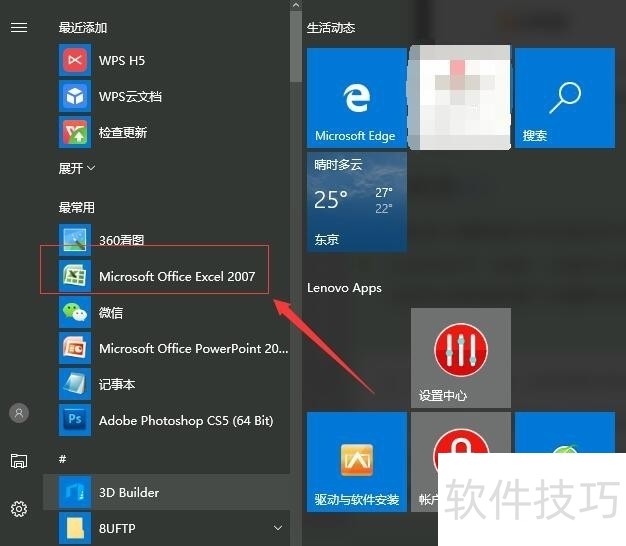The image size is (626, 546).
Task: Select the 微信 label
Action: [111, 312]
